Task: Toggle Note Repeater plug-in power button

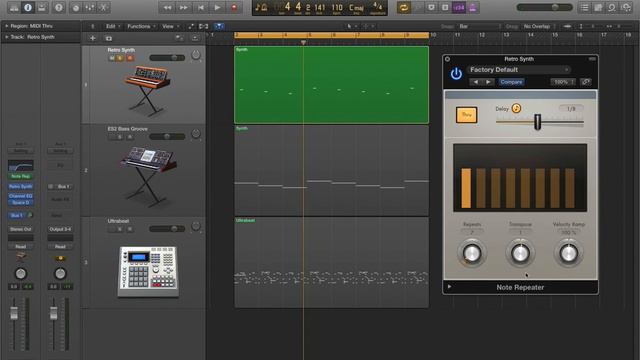Action: click(x=456, y=74)
